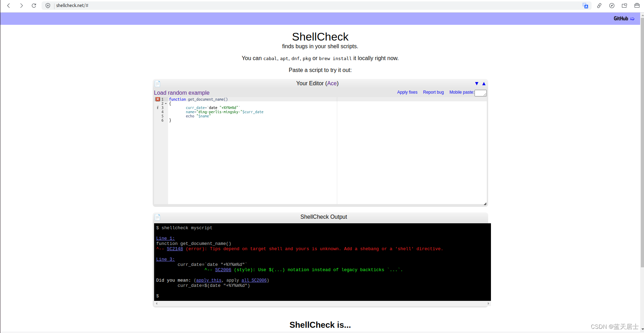Click the info marker next to line 3

click(x=157, y=108)
